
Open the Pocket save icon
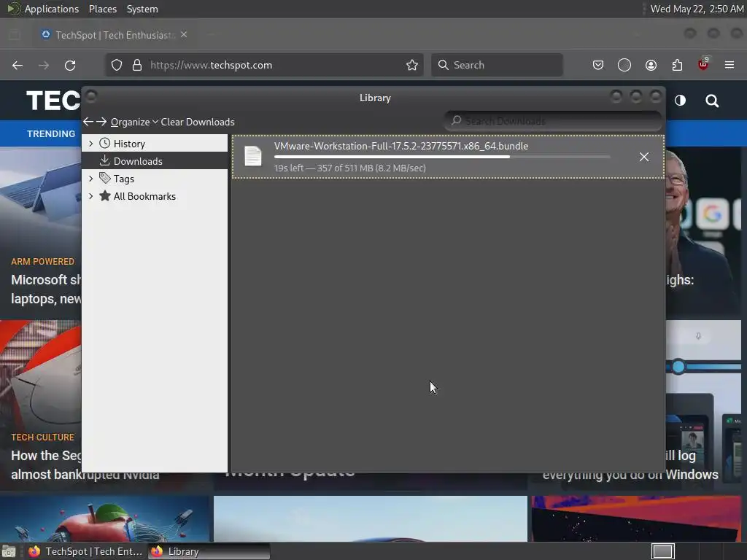click(x=598, y=65)
